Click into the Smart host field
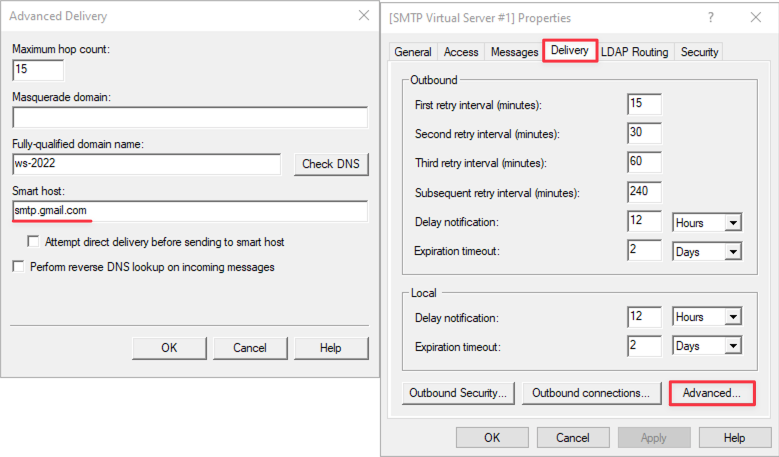The height and width of the screenshot is (457, 779). pyautogui.click(x=190, y=211)
